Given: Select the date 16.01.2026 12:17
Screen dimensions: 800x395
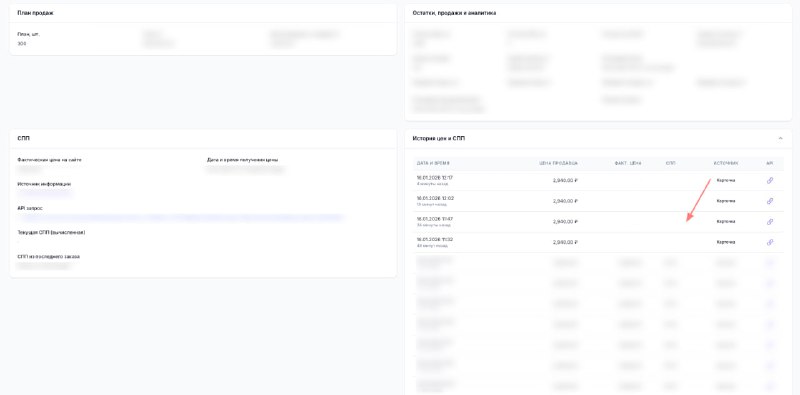Looking at the screenshot, I should 435,178.
